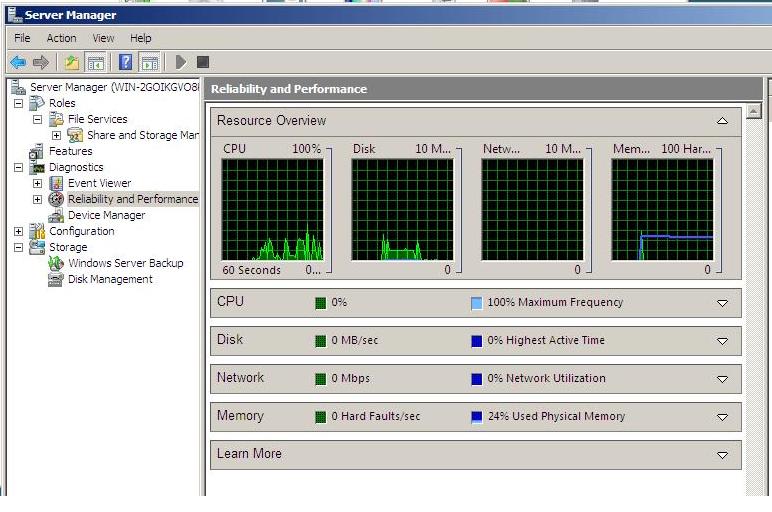The image size is (772, 512).
Task: Click the Back arrow toolbar icon
Action: point(18,63)
